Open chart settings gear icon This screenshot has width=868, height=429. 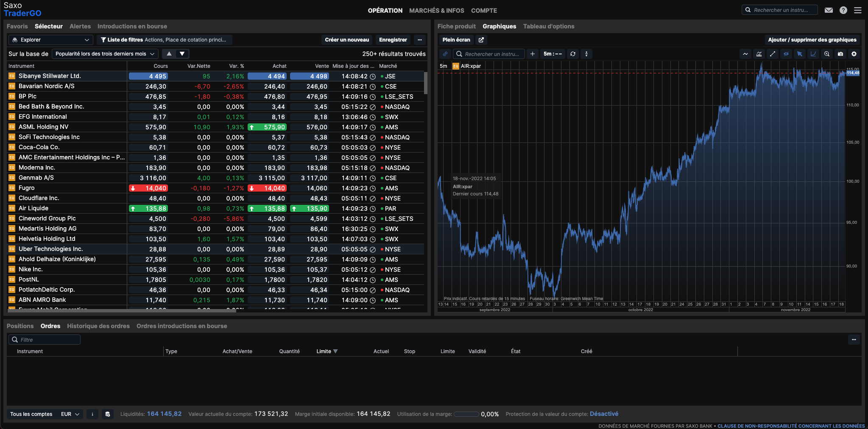tap(854, 54)
